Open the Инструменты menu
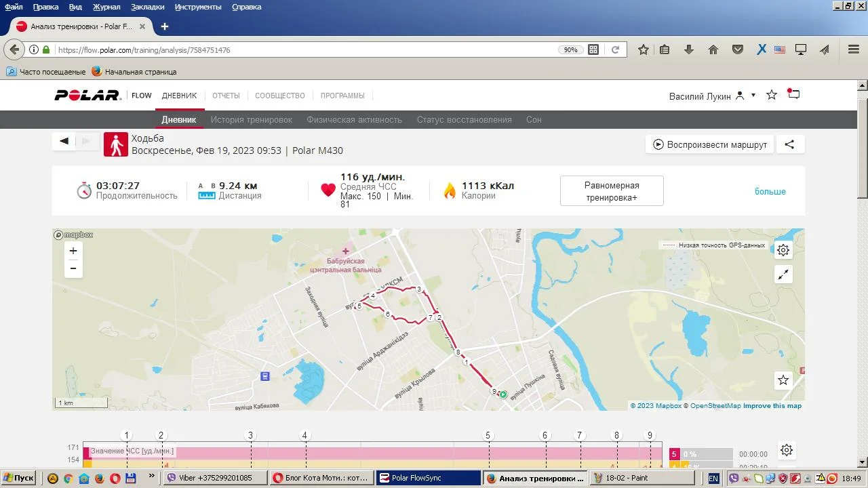This screenshot has height=488, width=868. (x=197, y=7)
